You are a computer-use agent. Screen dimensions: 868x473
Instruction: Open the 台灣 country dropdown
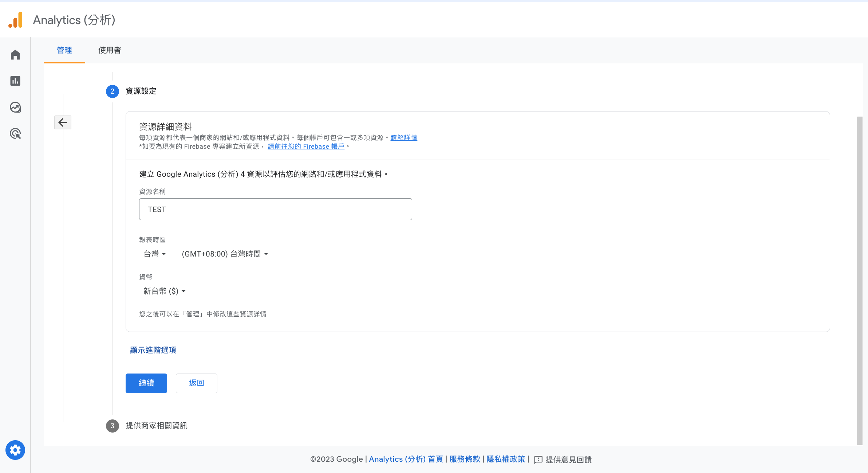pyautogui.click(x=155, y=254)
